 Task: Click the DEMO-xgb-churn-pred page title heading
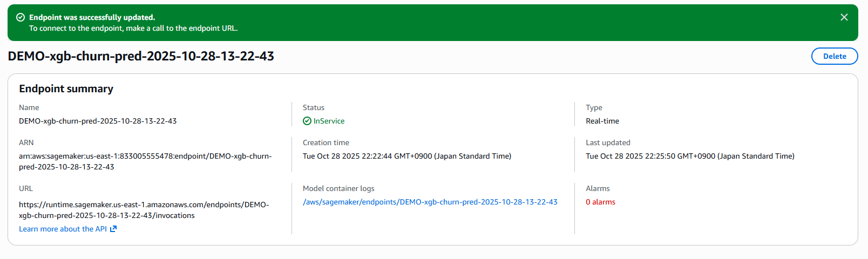pos(141,56)
